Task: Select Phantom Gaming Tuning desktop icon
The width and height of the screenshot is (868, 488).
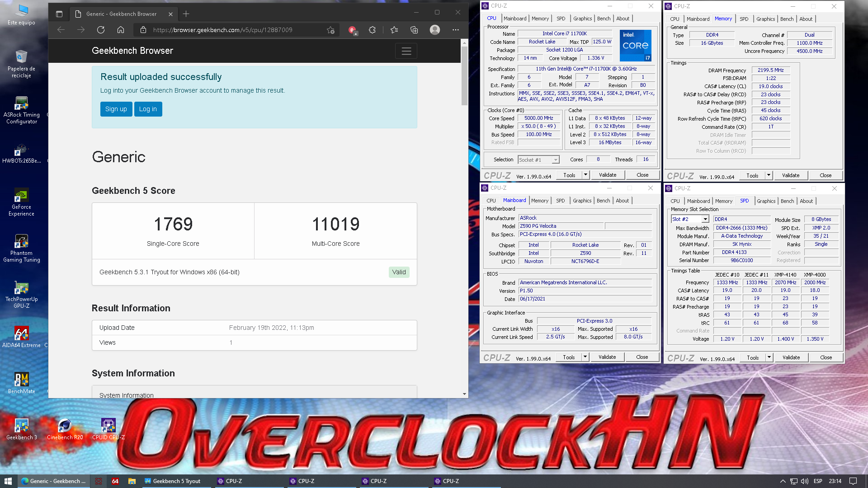Action: 21,248
